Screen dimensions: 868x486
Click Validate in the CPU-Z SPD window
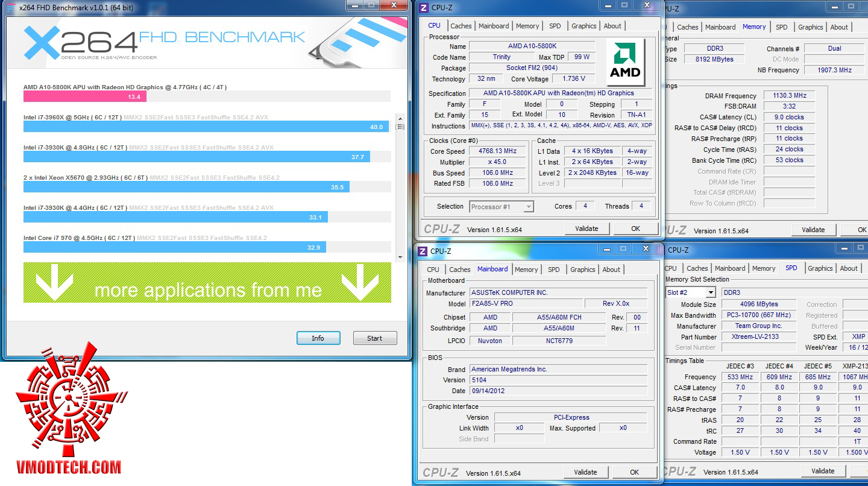pyautogui.click(x=823, y=471)
